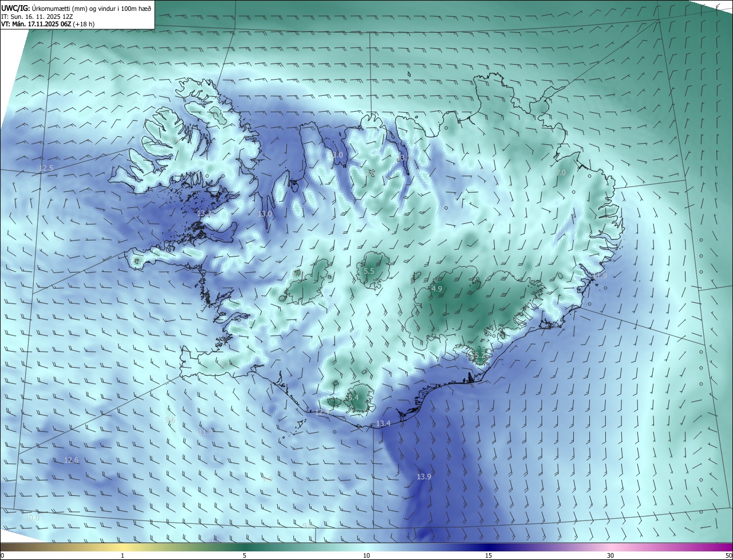733x560 pixels.
Task: Click the 5.4 value label on map
Action: (353, 397)
